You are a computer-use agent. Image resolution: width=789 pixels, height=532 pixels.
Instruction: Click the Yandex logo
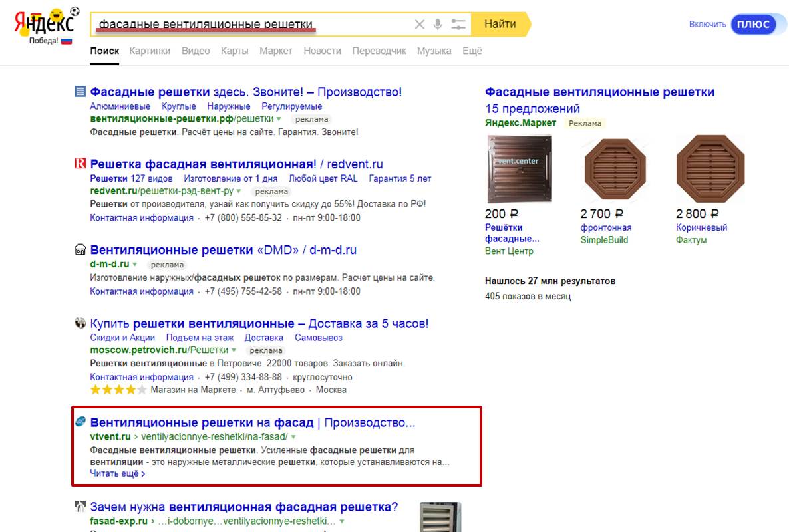pos(45,25)
